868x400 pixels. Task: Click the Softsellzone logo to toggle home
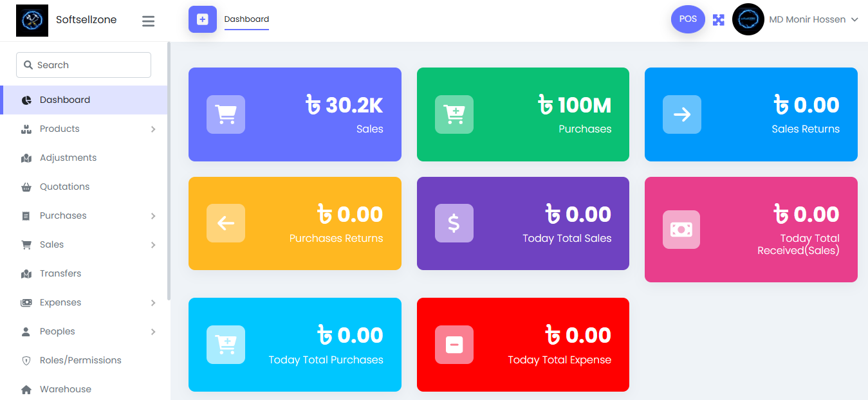pos(32,20)
